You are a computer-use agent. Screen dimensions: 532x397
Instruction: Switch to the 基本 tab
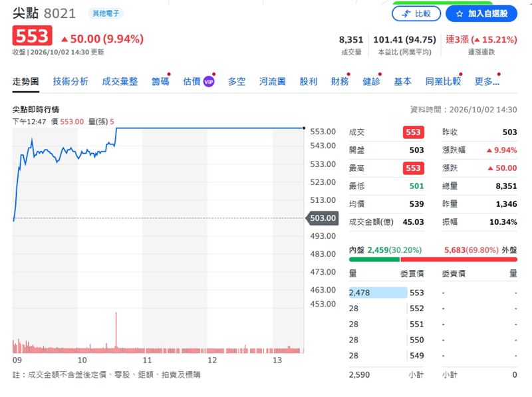[x=403, y=82]
